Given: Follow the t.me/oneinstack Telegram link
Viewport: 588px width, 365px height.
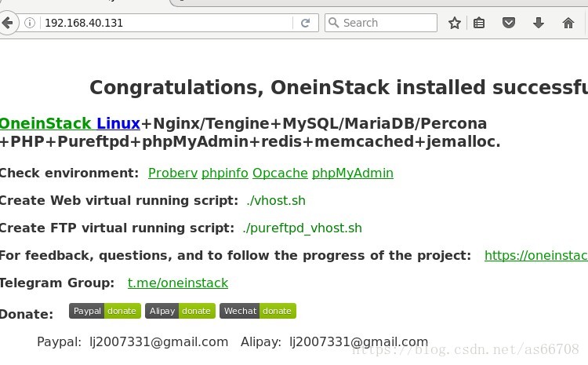Looking at the screenshot, I should click(178, 283).
